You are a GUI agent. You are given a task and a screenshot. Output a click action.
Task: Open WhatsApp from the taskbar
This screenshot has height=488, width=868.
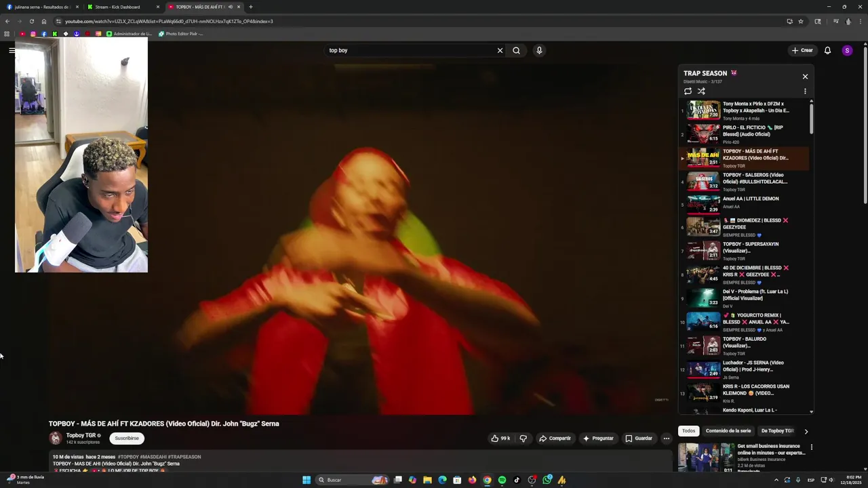[547, 480]
